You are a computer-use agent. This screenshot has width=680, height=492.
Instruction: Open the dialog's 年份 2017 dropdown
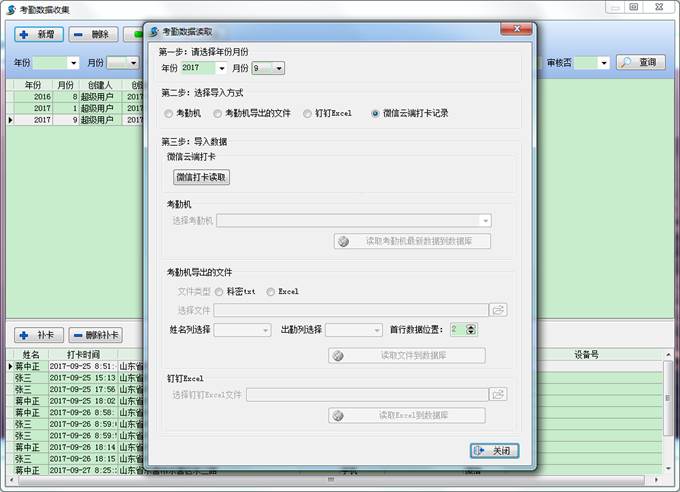click(221, 68)
